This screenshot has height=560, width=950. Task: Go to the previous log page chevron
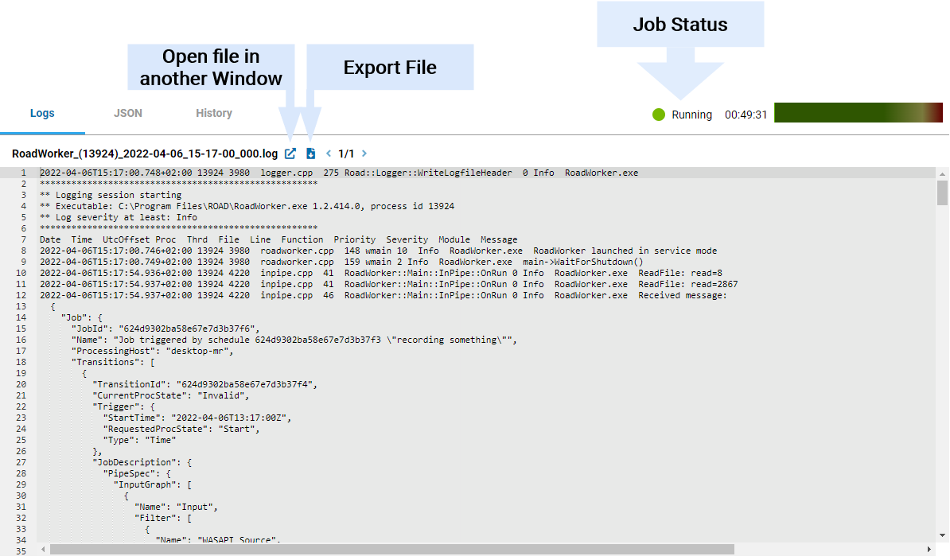pyautogui.click(x=329, y=154)
